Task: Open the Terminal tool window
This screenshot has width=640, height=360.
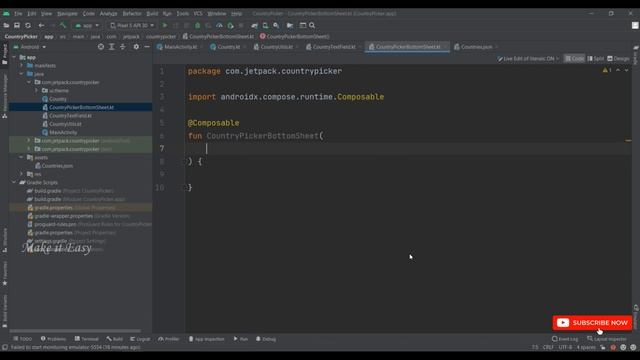Action: pyautogui.click(x=87, y=339)
